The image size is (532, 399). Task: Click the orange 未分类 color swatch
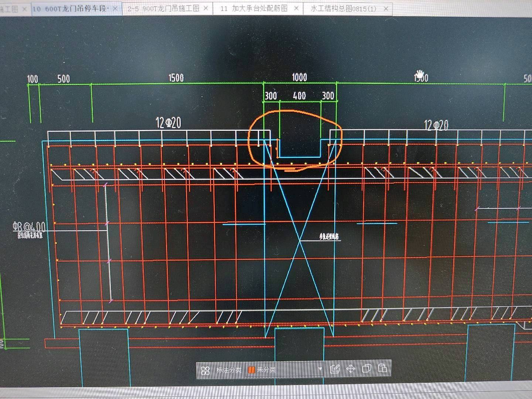(252, 370)
